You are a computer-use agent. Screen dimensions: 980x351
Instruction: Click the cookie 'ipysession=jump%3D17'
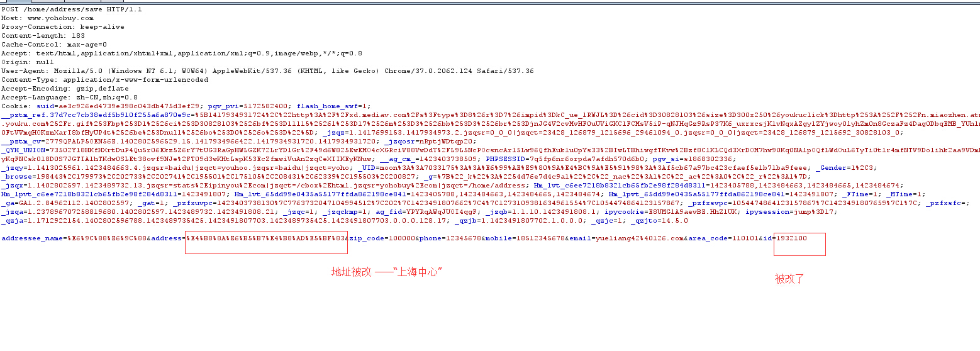pos(791,212)
